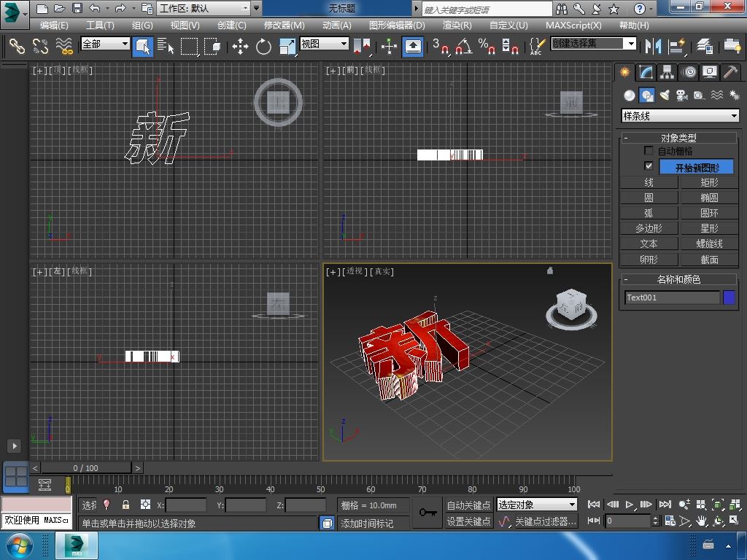747x560 pixels.
Task: Open the Modify panel tab
Action: [x=646, y=72]
